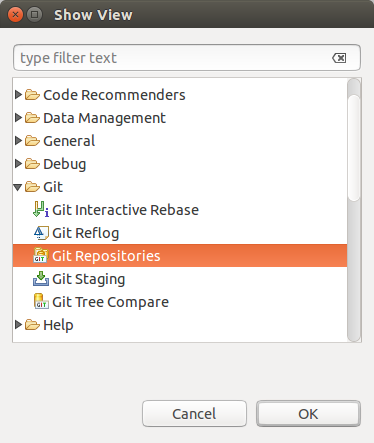374x443 pixels.
Task: Click the Code Recommenders folder icon
Action: 32,95
